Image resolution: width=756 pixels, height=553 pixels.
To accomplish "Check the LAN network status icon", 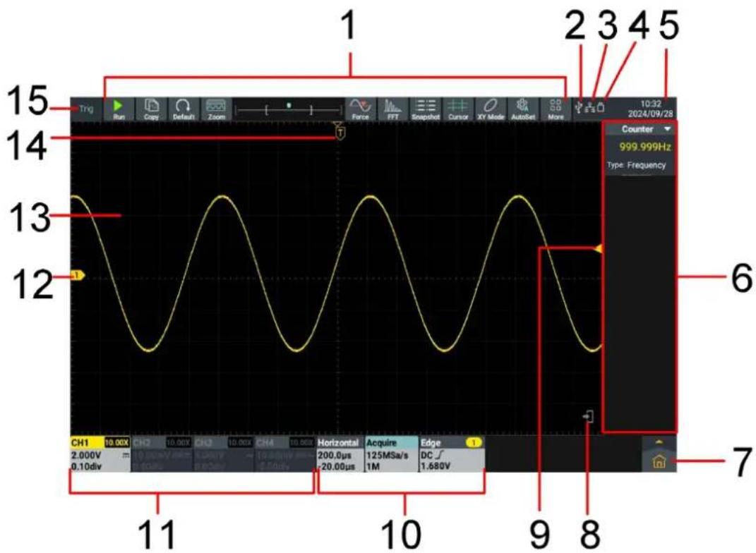I will pos(589,108).
